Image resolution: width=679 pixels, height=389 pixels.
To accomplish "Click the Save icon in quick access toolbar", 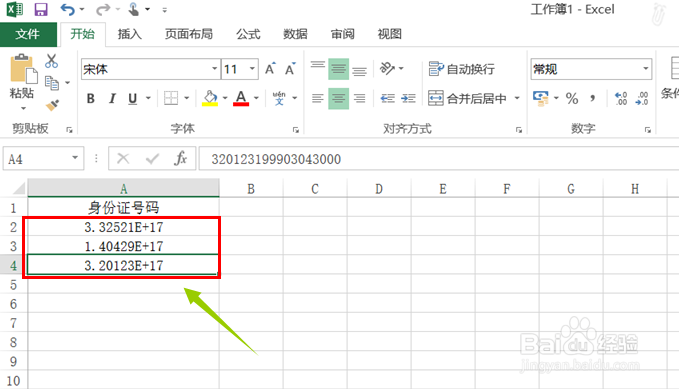I will (x=41, y=9).
